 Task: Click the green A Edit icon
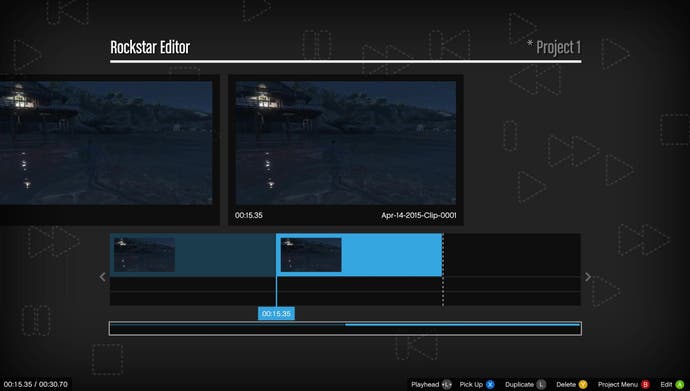point(679,384)
